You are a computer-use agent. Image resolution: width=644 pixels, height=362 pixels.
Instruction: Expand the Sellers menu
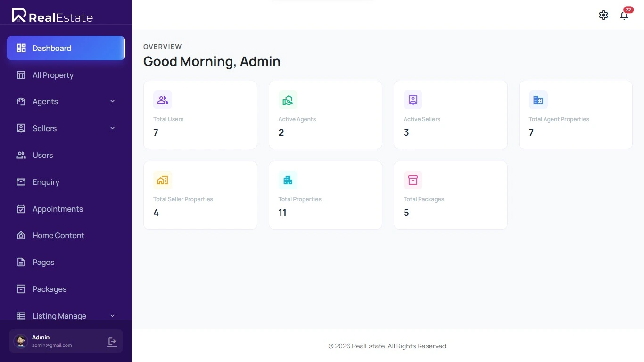point(112,128)
